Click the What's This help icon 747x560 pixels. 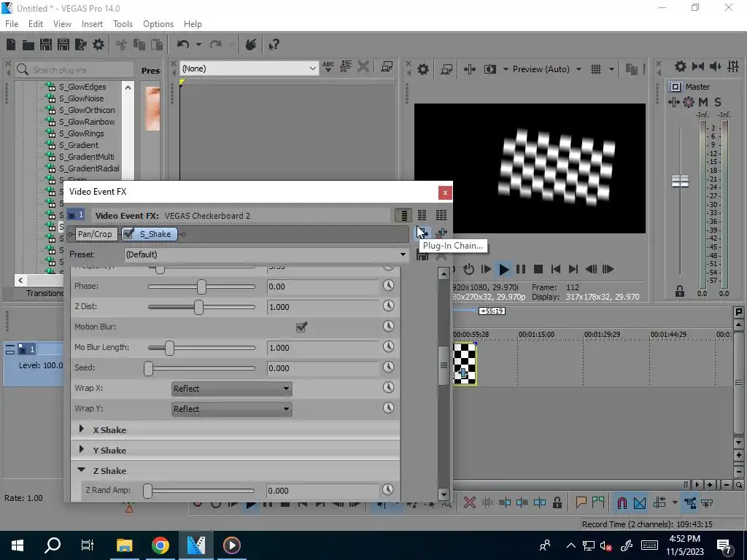(274, 44)
